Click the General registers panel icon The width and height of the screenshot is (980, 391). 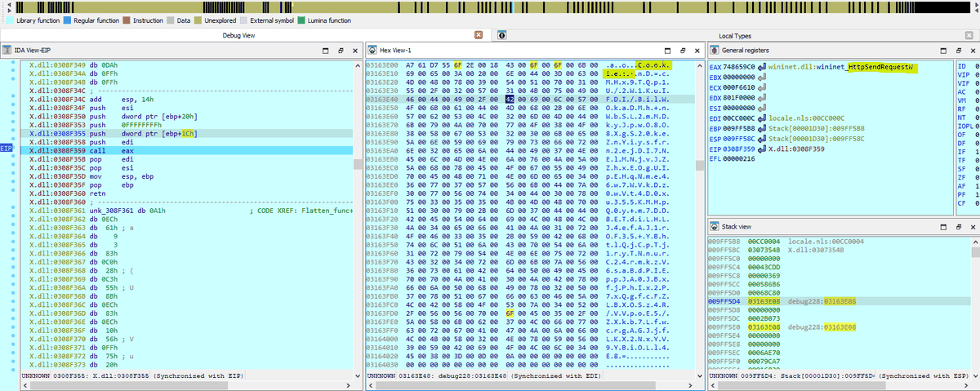tap(714, 51)
